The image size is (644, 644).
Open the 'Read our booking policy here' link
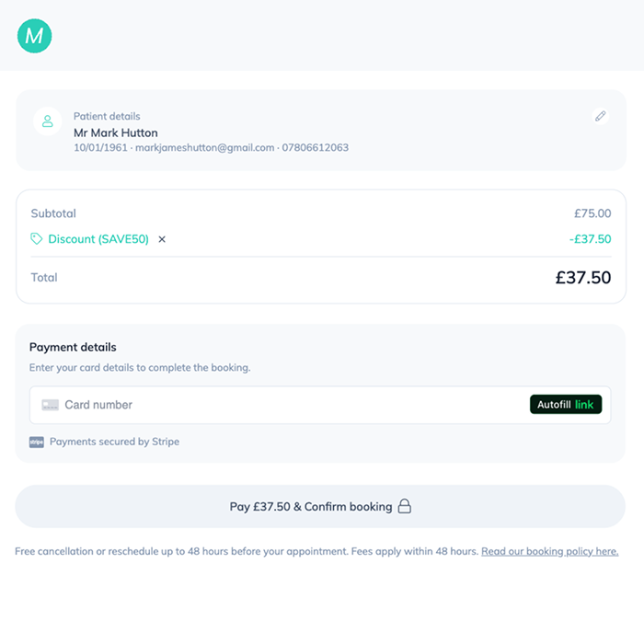549,552
